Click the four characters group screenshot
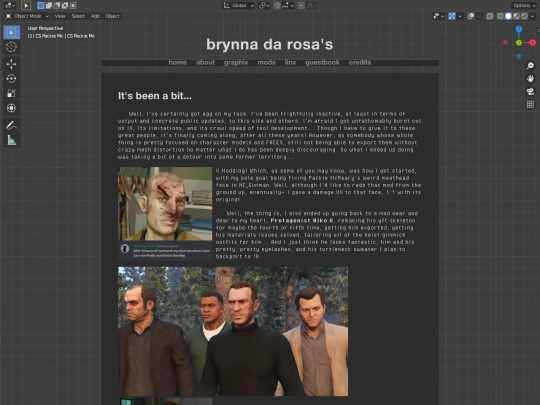The height and width of the screenshot is (405, 540). click(233, 331)
